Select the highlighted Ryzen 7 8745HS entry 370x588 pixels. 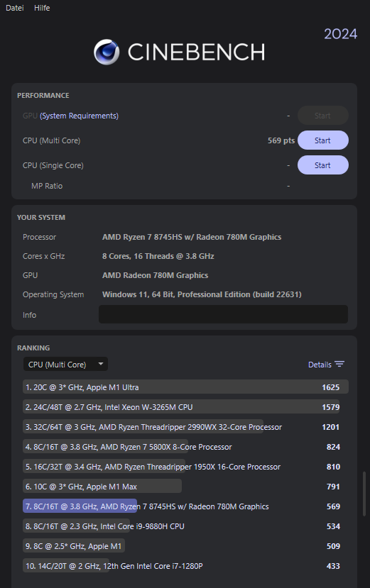[x=185, y=506]
